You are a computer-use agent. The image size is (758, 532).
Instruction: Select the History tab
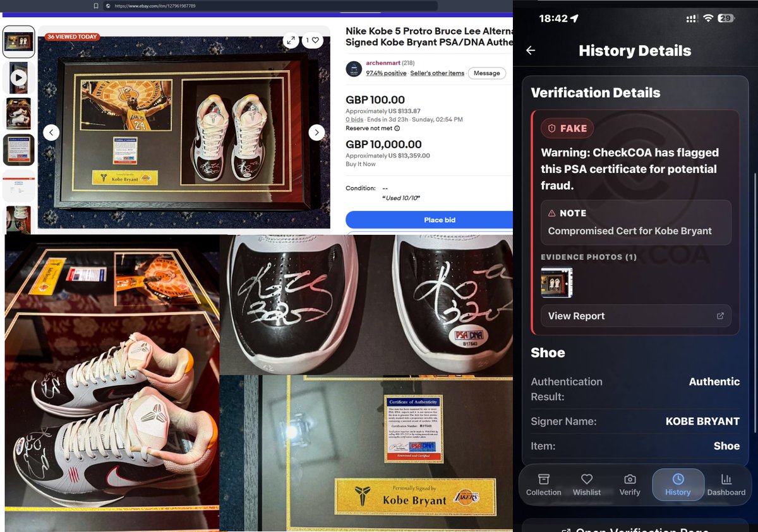678,485
